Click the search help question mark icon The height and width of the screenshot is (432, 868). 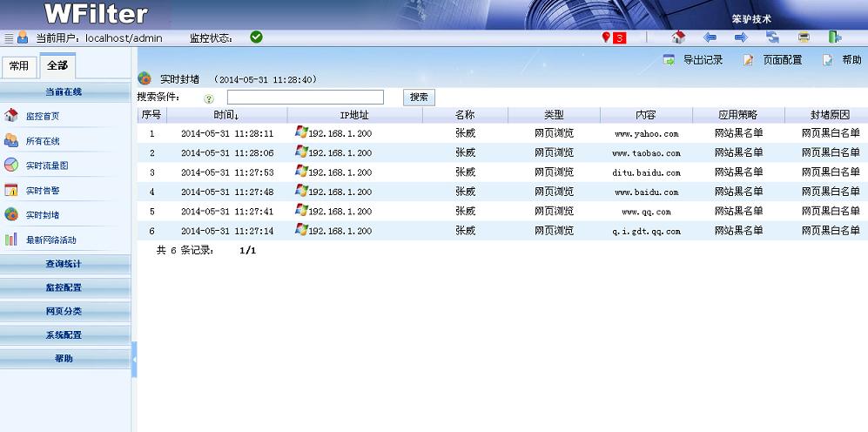[209, 98]
